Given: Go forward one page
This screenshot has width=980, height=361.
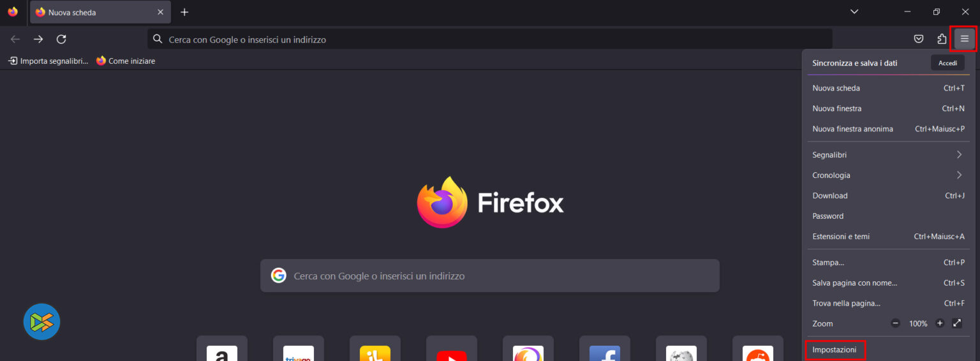Looking at the screenshot, I should pos(38,39).
